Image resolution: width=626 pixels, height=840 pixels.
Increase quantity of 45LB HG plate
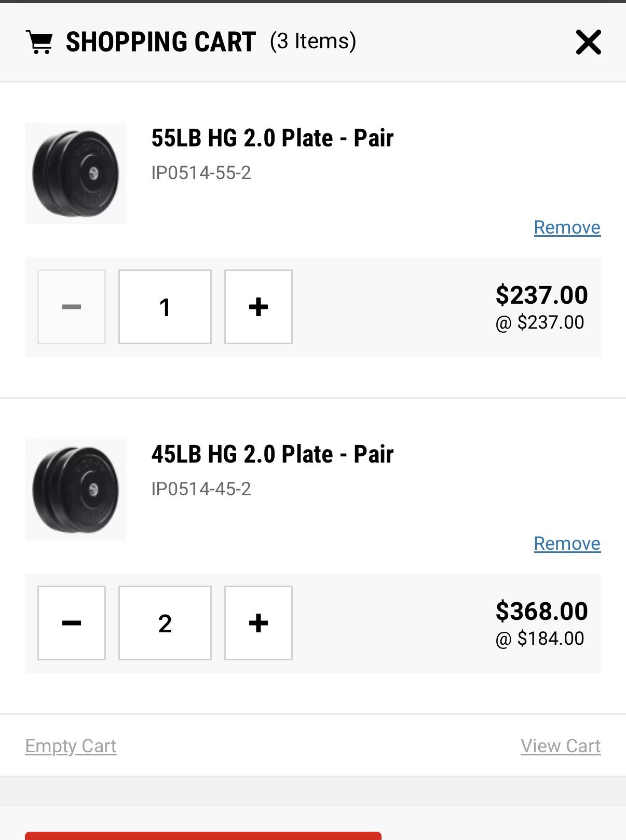(x=258, y=623)
